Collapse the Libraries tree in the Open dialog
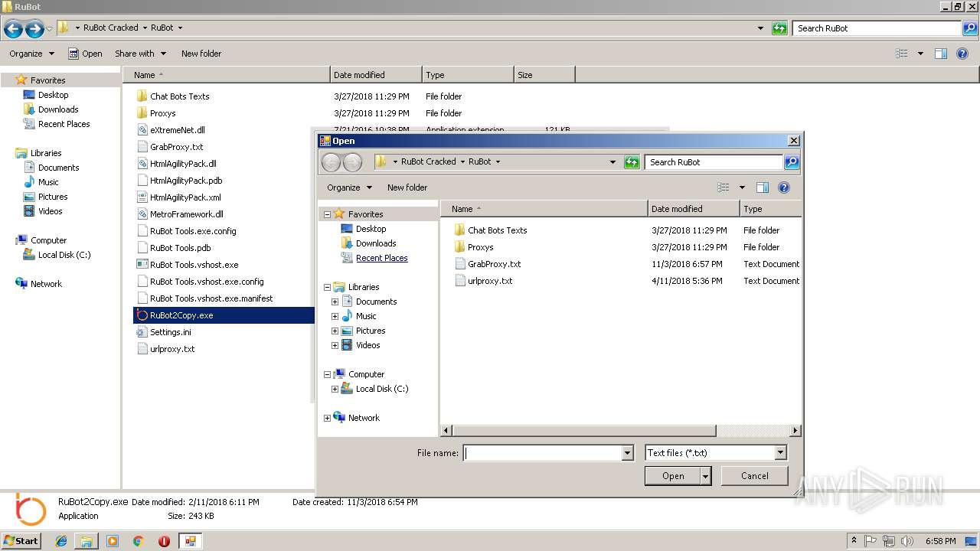Screen dimensions: 980x551 click(328, 288)
